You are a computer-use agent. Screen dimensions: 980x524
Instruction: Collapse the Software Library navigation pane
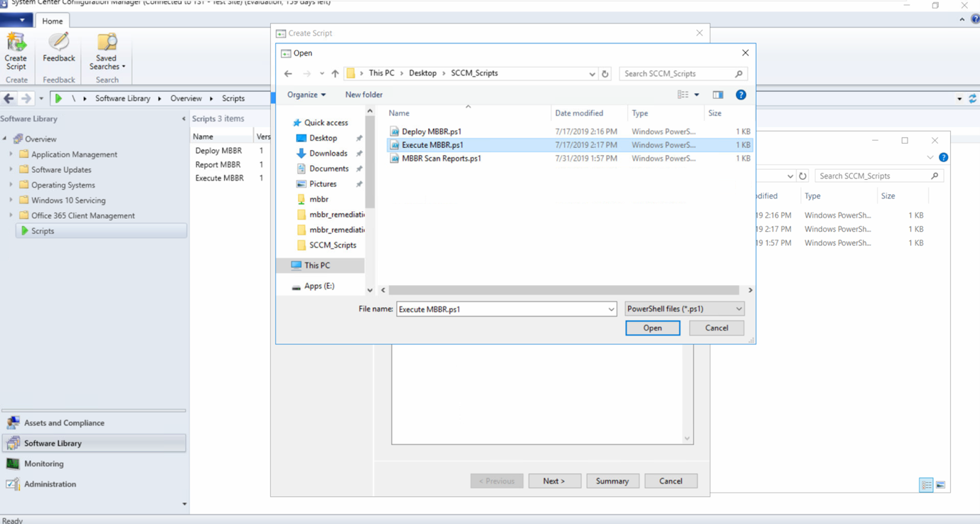point(183,119)
